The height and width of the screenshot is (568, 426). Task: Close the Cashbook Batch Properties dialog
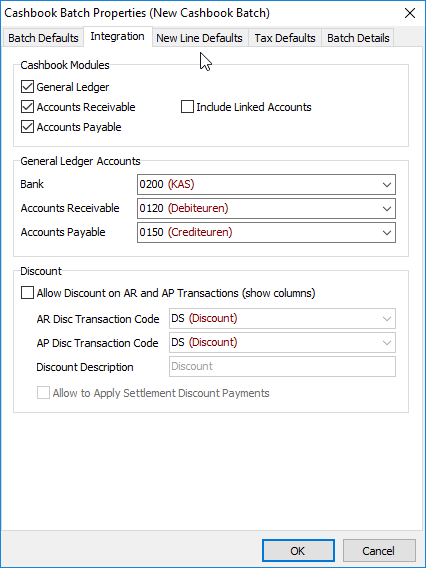click(410, 13)
